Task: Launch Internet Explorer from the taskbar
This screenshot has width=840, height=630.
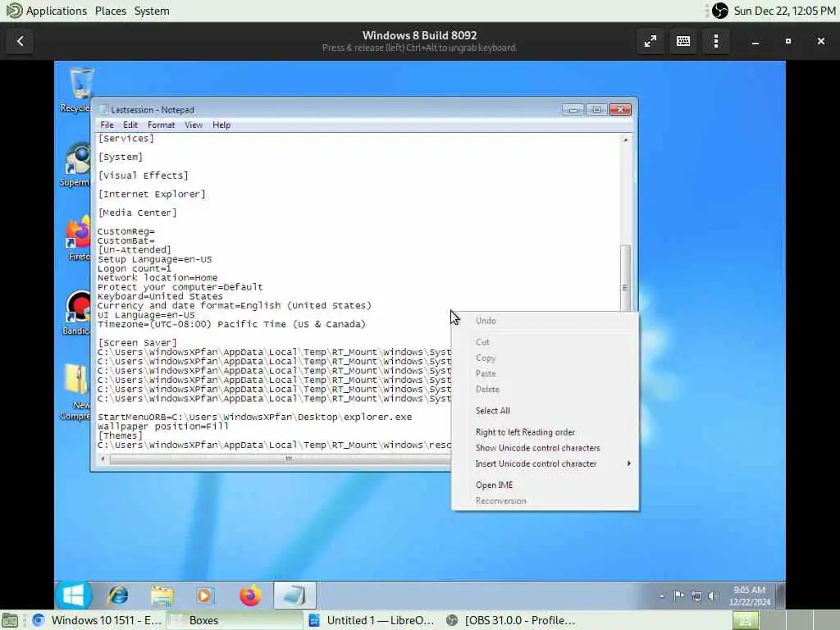Action: [x=118, y=596]
